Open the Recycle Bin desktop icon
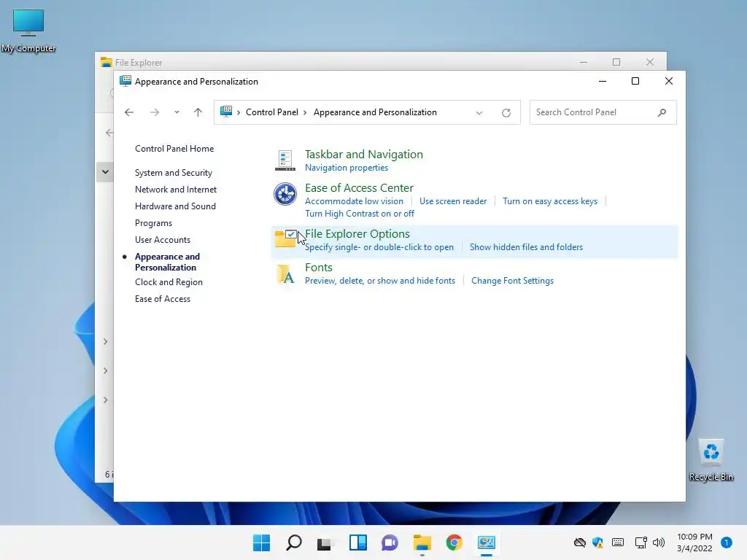The image size is (747, 560). [x=711, y=460]
